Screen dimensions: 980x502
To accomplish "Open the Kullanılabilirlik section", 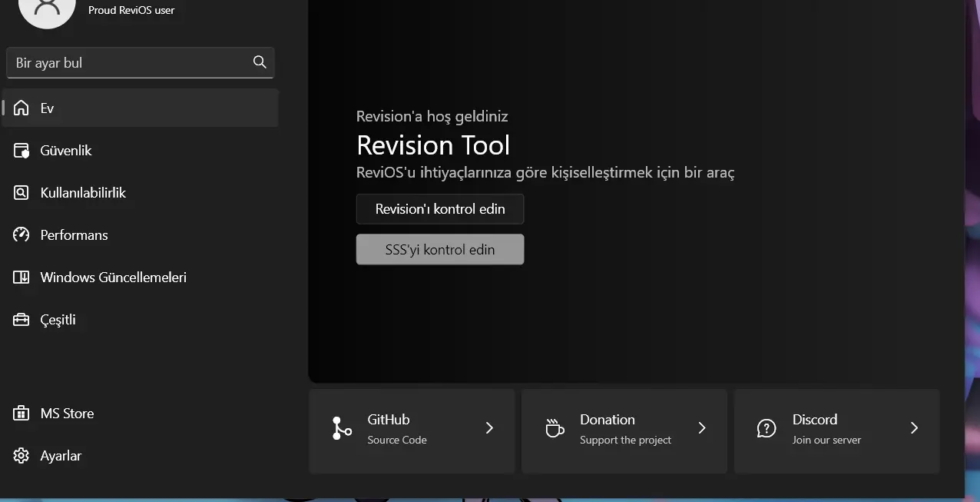I will [x=141, y=193].
